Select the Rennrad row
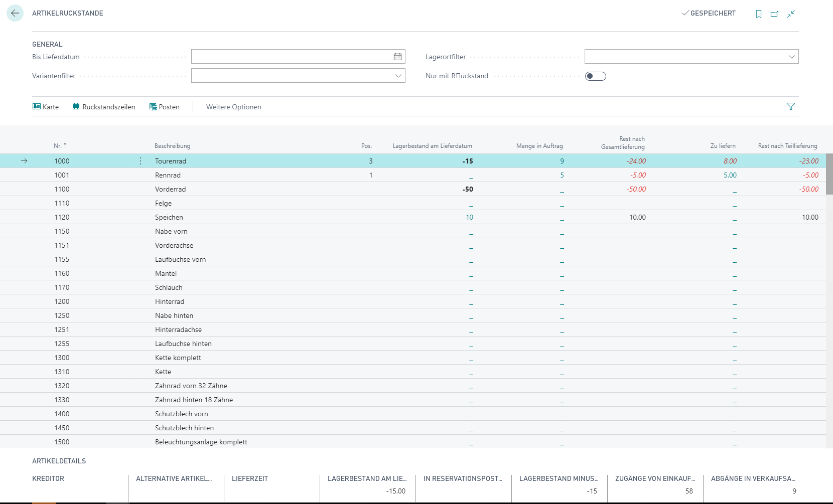The image size is (833, 504). (x=413, y=175)
